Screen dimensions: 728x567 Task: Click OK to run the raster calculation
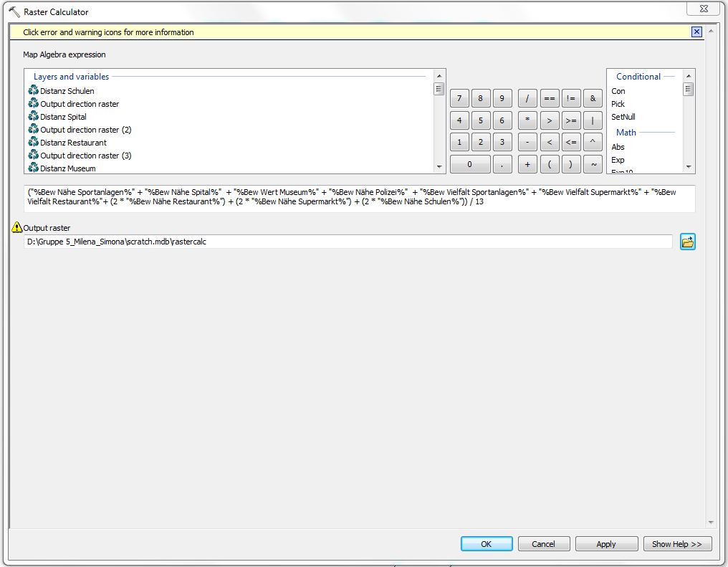click(486, 543)
